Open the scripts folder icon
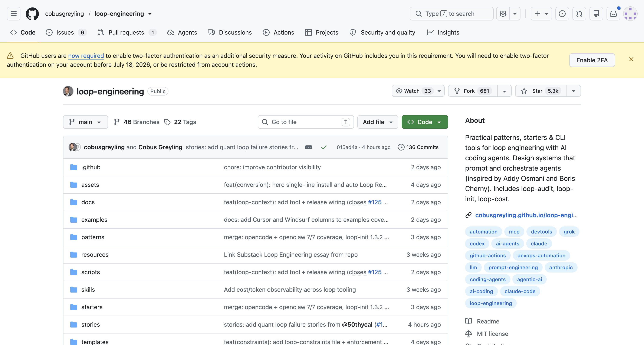The width and height of the screenshot is (644, 345). pos(73,272)
